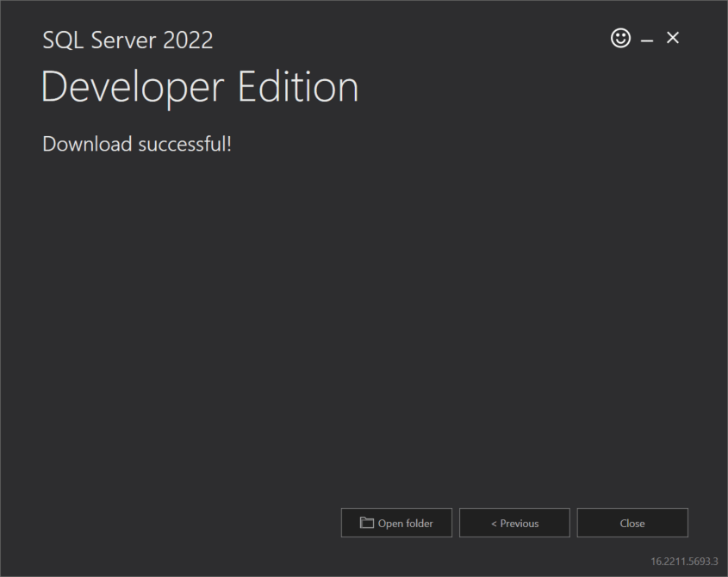728x577 pixels.
Task: Click the version number 16.2211.5693.3
Action: 684,561
